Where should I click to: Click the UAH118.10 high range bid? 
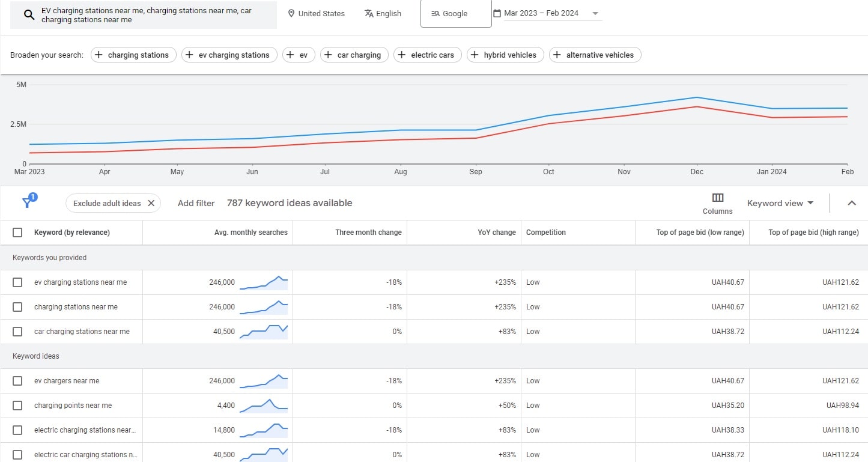coord(841,430)
